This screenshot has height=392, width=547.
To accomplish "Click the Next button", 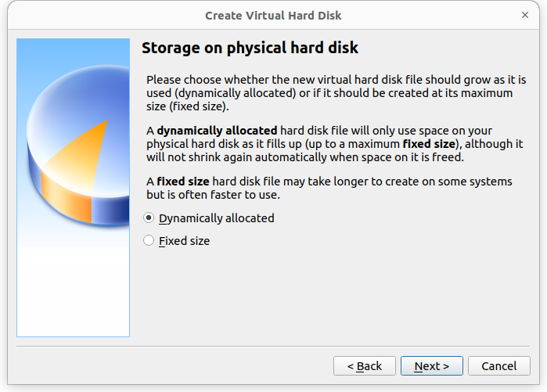I will click(x=431, y=366).
